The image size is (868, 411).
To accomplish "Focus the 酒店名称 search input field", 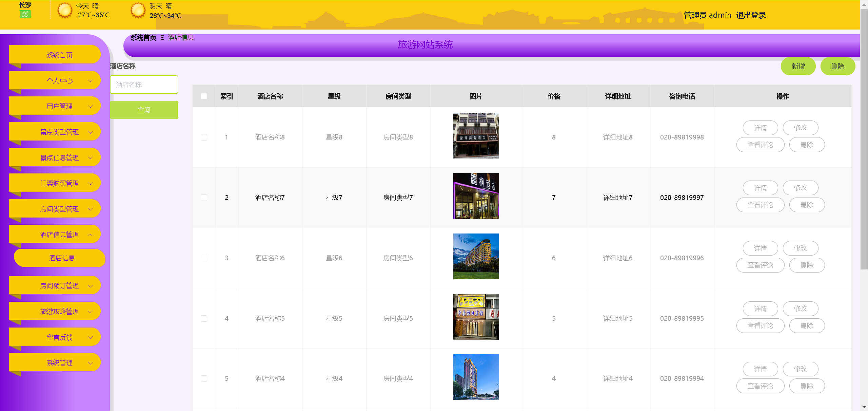I will [x=144, y=85].
